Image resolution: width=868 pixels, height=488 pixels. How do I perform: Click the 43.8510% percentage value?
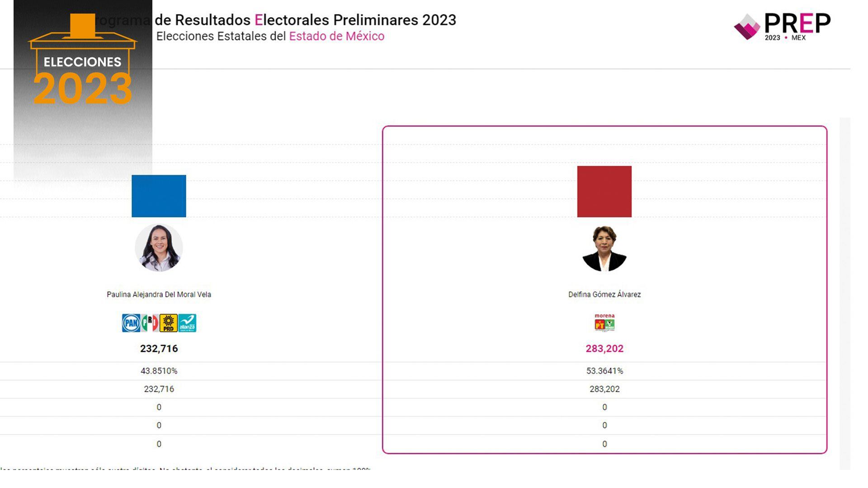click(159, 371)
